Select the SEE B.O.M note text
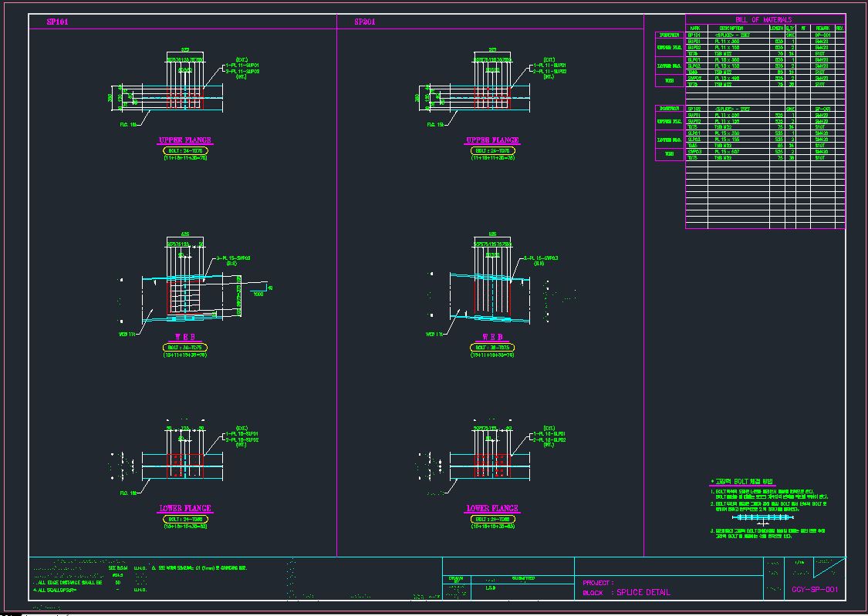Viewport: 868px width, 616px height. [118, 568]
